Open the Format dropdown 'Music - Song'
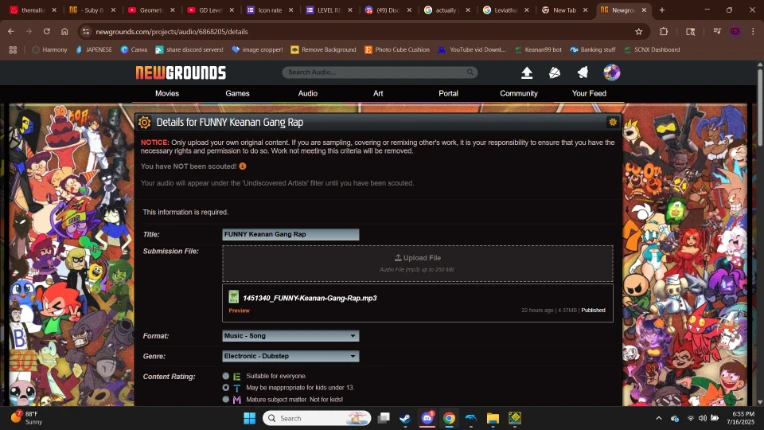Screen dimensions: 764x430 pos(290,336)
